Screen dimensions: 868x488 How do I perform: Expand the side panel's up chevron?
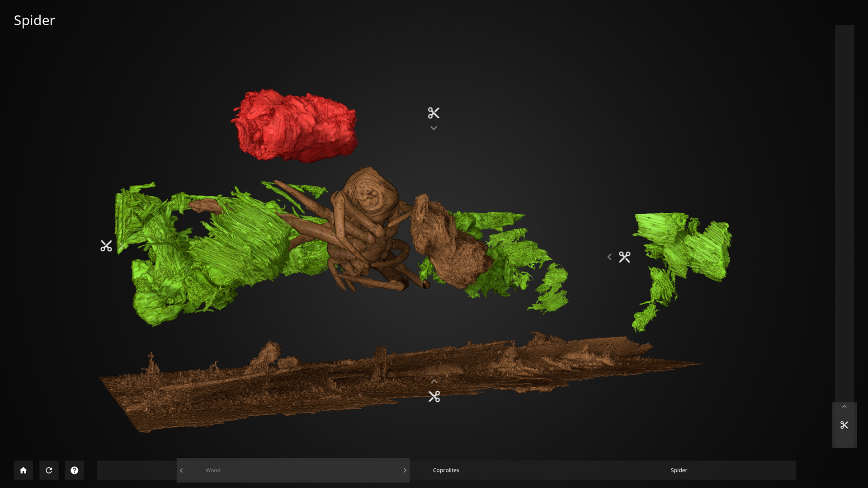coord(844,406)
